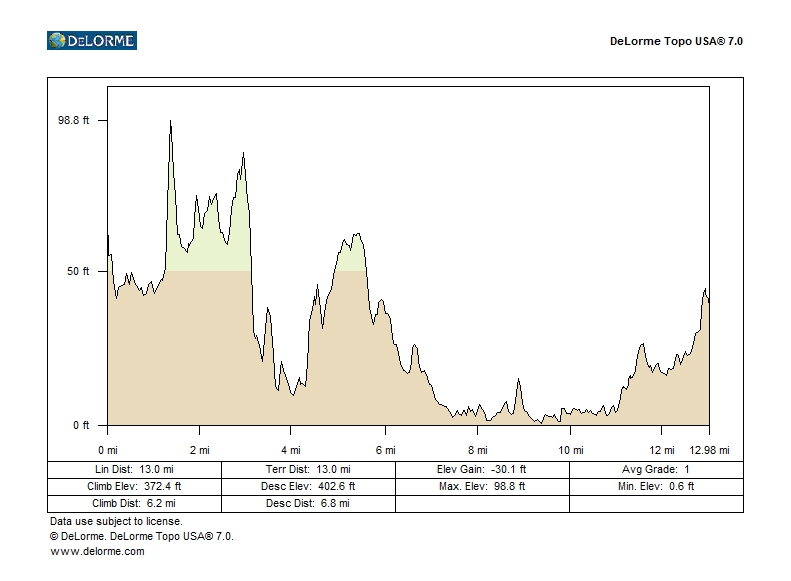The image size is (791, 581).
Task: Select the Climb Elev 372.4 ft cell
Action: click(x=134, y=486)
